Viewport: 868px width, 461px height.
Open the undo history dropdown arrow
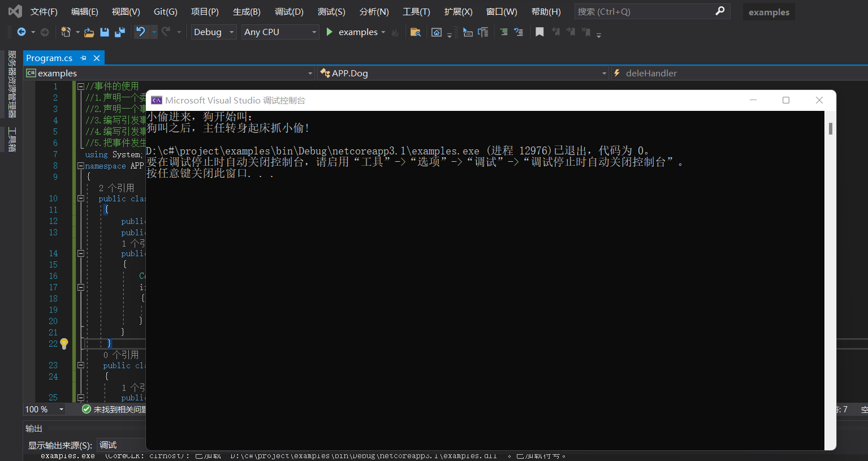tap(154, 32)
